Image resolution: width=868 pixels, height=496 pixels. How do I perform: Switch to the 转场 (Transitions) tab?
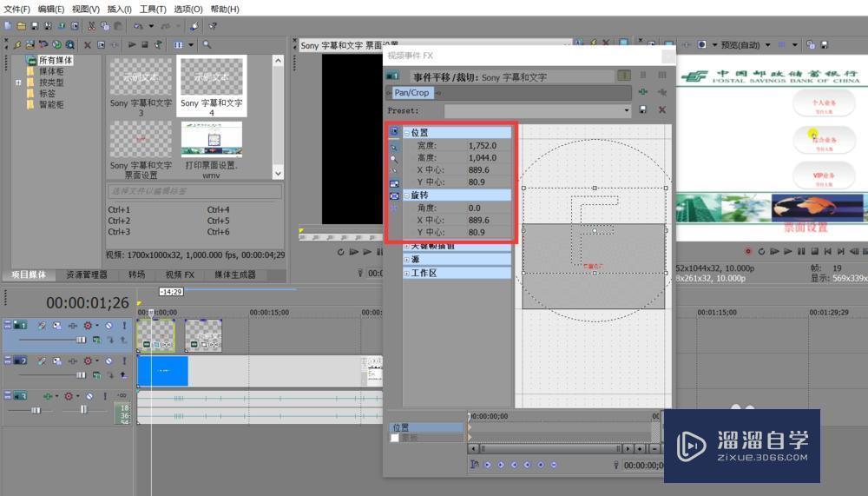click(x=136, y=274)
